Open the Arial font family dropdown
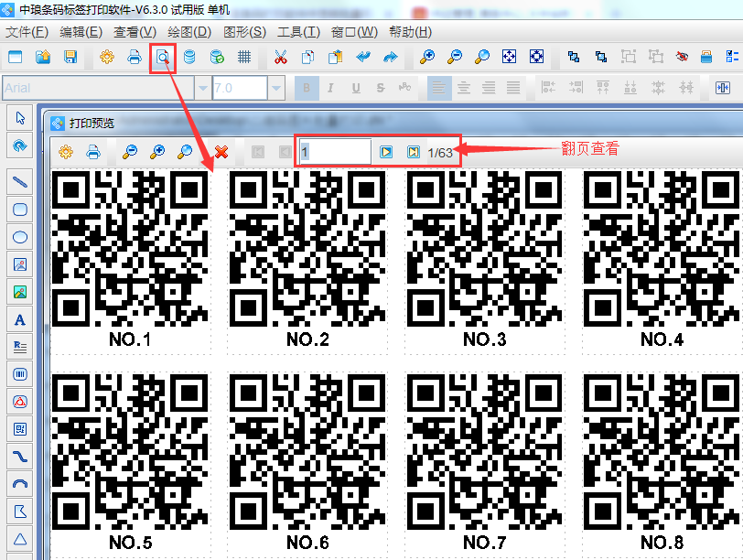The image size is (743, 560). click(x=202, y=88)
